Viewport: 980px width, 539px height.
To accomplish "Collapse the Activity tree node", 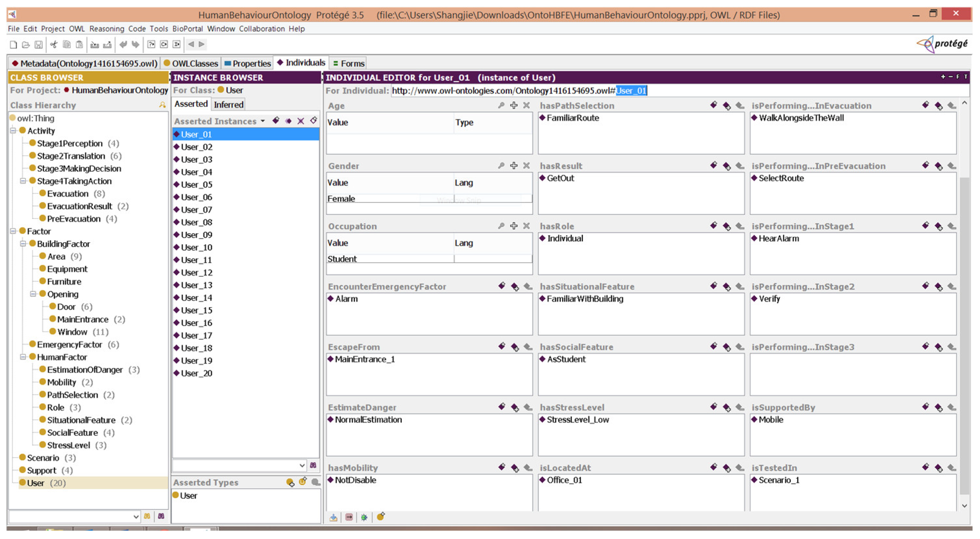I will point(13,131).
